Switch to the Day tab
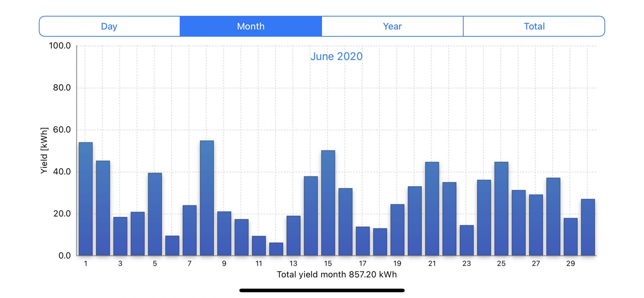This screenshot has width=644, height=298. [x=109, y=26]
